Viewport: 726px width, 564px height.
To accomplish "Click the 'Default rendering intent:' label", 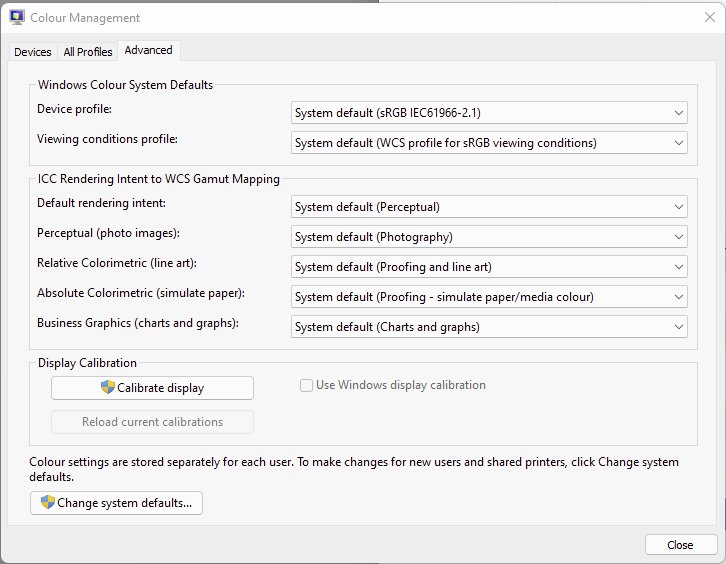I will (101, 203).
